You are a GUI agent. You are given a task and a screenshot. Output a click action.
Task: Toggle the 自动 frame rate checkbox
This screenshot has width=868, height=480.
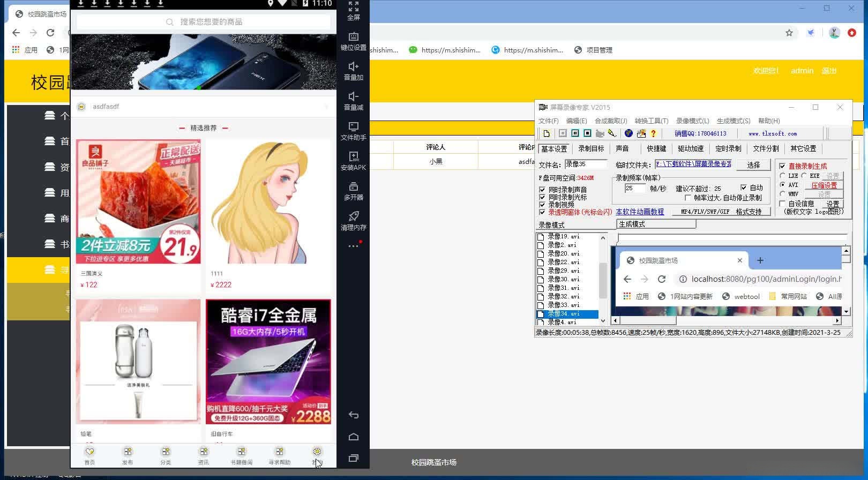(744, 187)
